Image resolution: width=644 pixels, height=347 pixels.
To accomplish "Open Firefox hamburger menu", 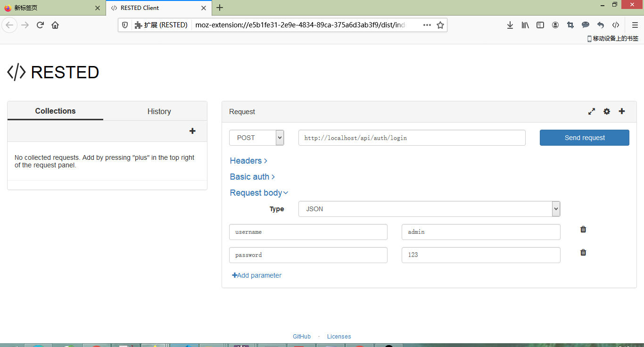I will pyautogui.click(x=635, y=25).
